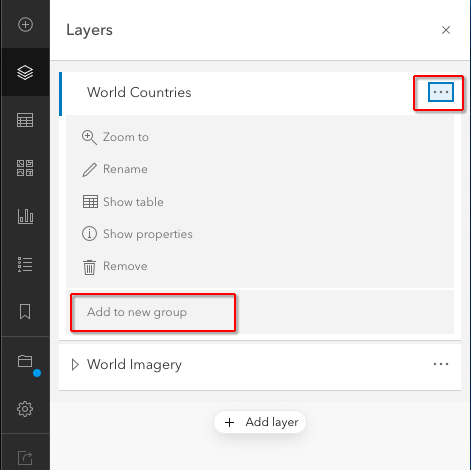Open the Tables sidebar icon
This screenshot has height=470, width=471.
(25, 120)
